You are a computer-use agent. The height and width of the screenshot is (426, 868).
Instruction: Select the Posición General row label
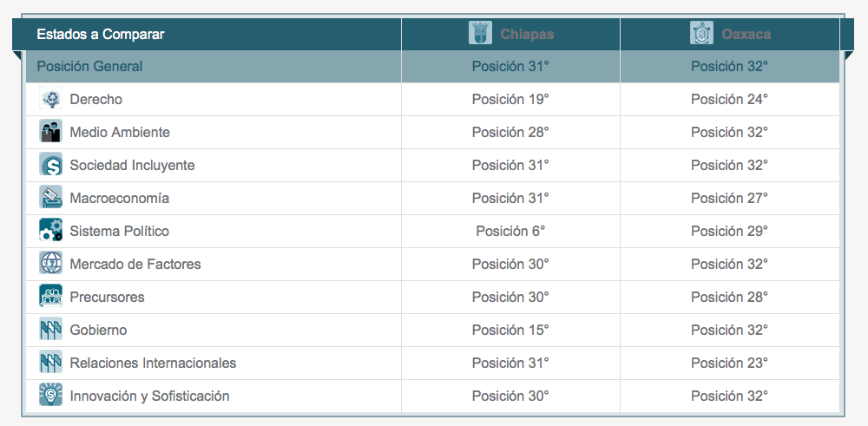click(89, 67)
